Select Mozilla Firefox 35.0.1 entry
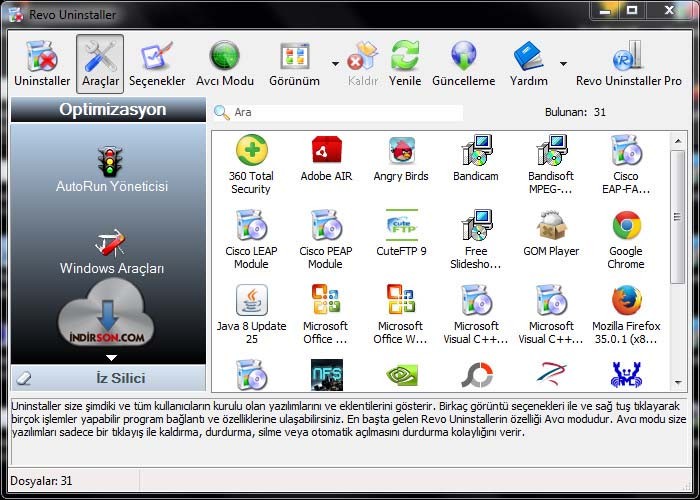The width and height of the screenshot is (700, 500). (x=626, y=314)
